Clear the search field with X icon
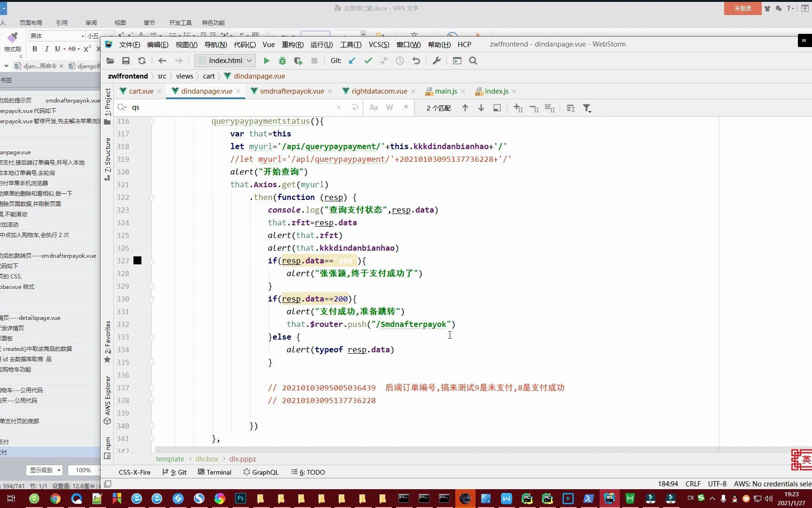812x508 pixels. pyautogui.click(x=339, y=107)
